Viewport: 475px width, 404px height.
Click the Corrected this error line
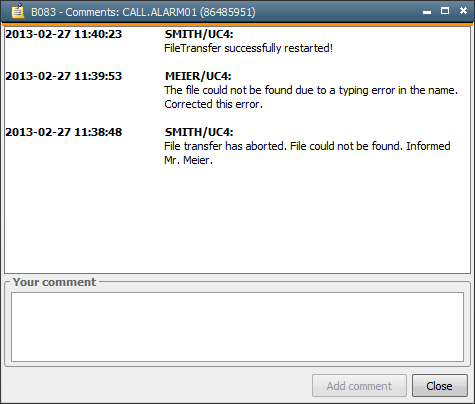pyautogui.click(x=213, y=104)
